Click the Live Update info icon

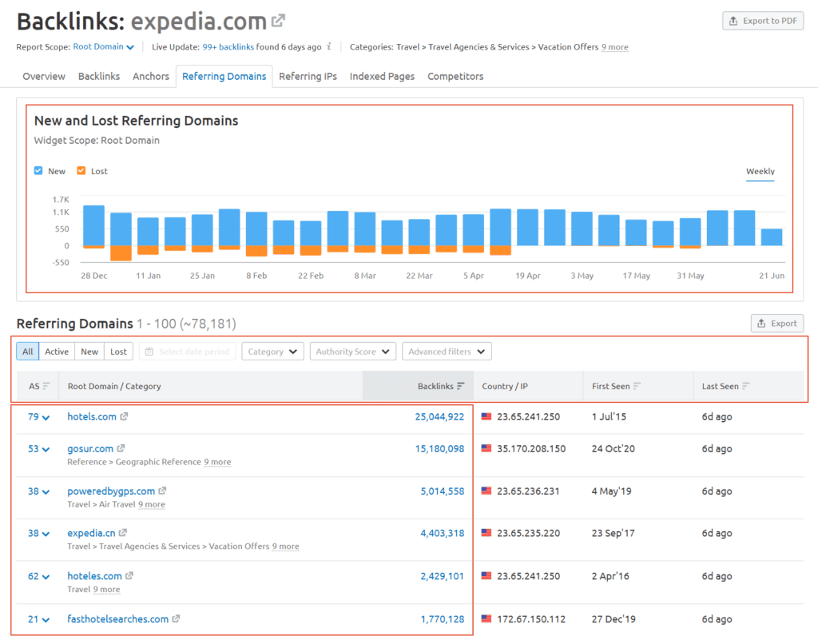pyautogui.click(x=328, y=46)
